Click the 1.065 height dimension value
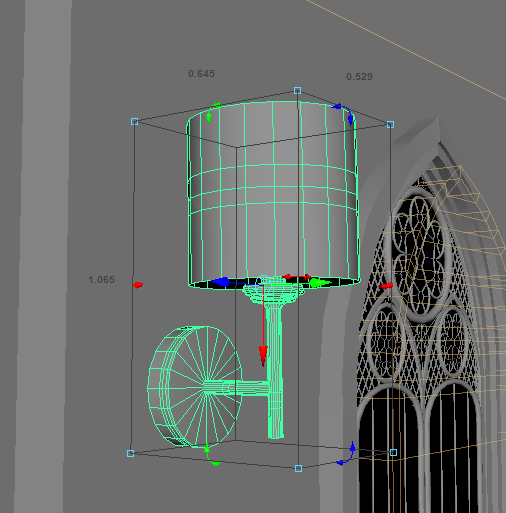The image size is (506, 513). [x=101, y=280]
